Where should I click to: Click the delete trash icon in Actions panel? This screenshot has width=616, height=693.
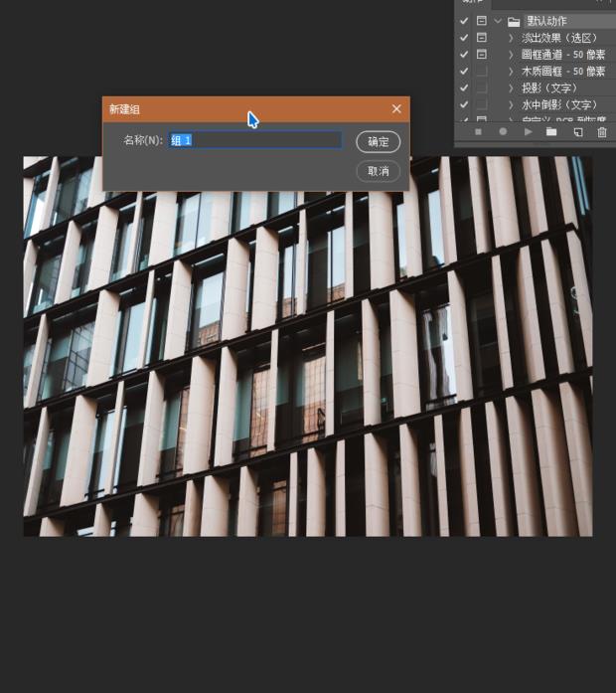(x=602, y=131)
